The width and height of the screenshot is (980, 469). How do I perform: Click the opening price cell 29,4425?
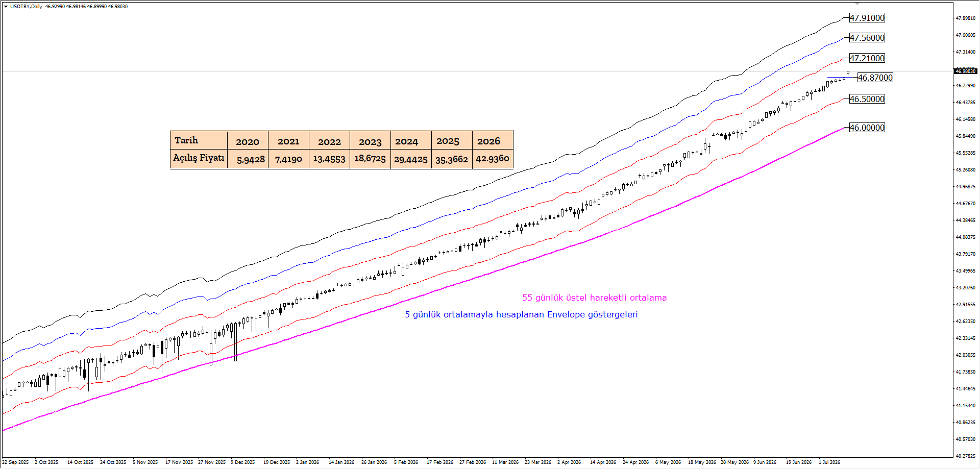click(x=411, y=159)
